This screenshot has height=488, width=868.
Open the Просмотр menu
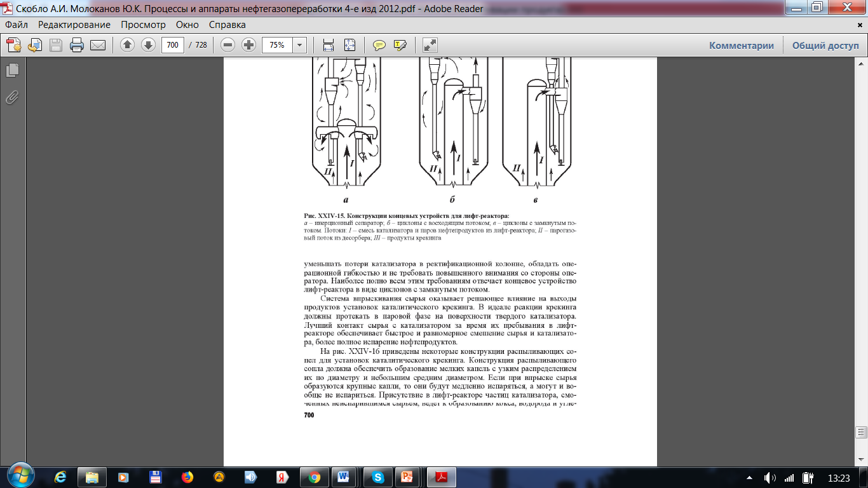pos(143,25)
